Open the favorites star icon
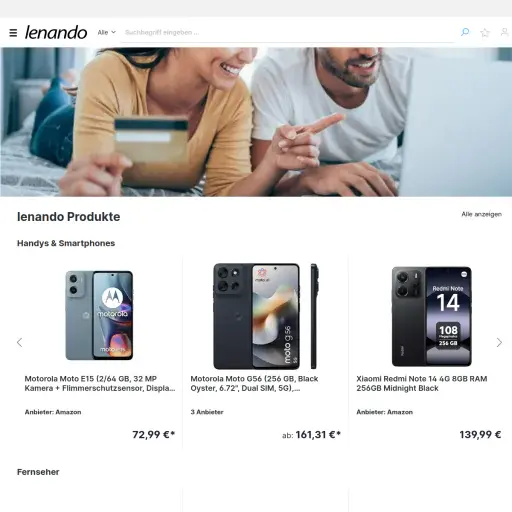 coord(485,32)
